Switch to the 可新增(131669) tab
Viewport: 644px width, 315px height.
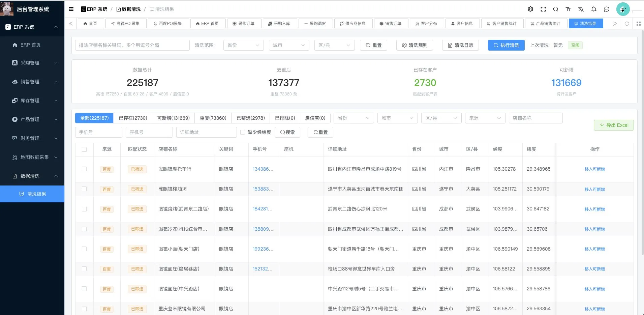[174, 118]
